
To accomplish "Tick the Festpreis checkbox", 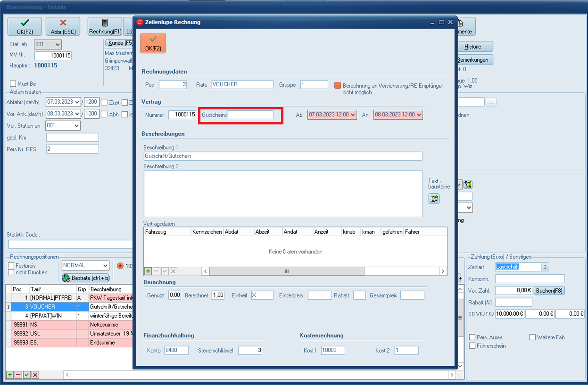I will pos(11,266).
